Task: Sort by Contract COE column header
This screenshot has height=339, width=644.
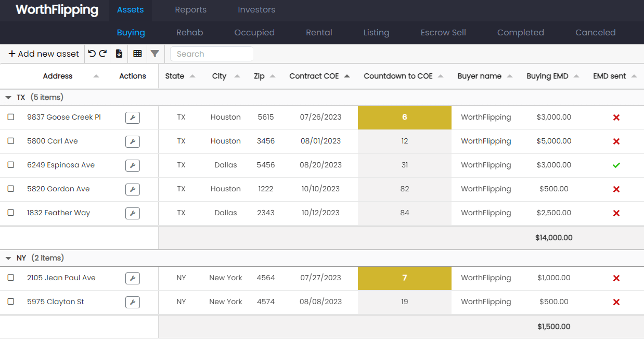Action: tap(314, 76)
